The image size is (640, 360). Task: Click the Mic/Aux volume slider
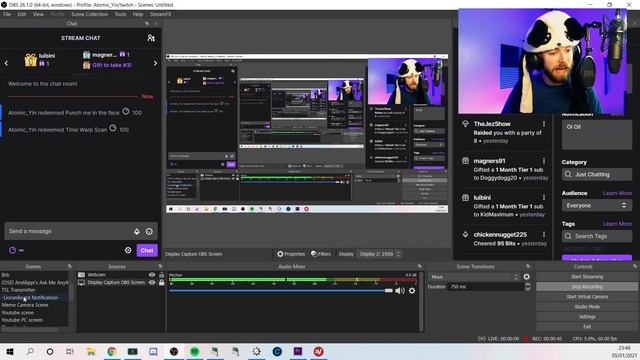coord(281,291)
